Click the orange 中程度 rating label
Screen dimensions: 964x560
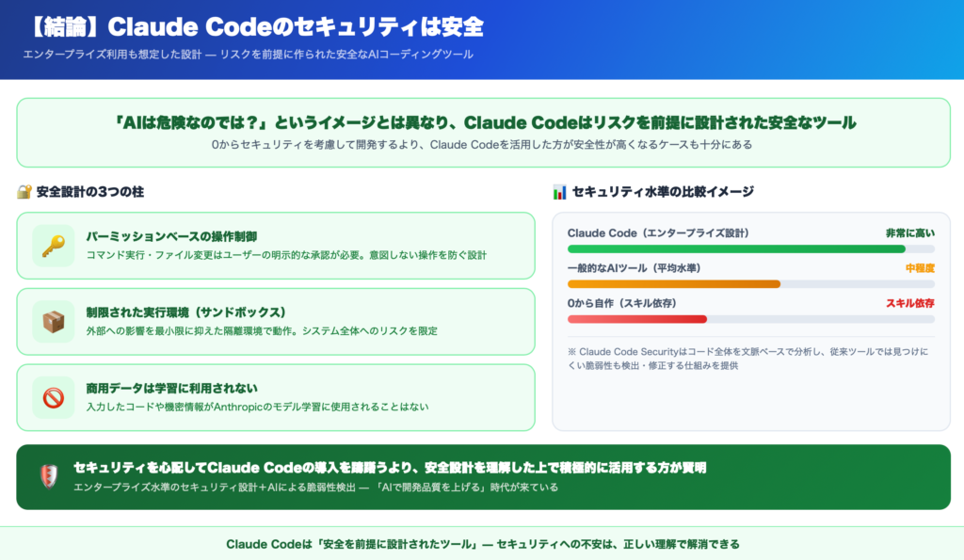point(920,268)
